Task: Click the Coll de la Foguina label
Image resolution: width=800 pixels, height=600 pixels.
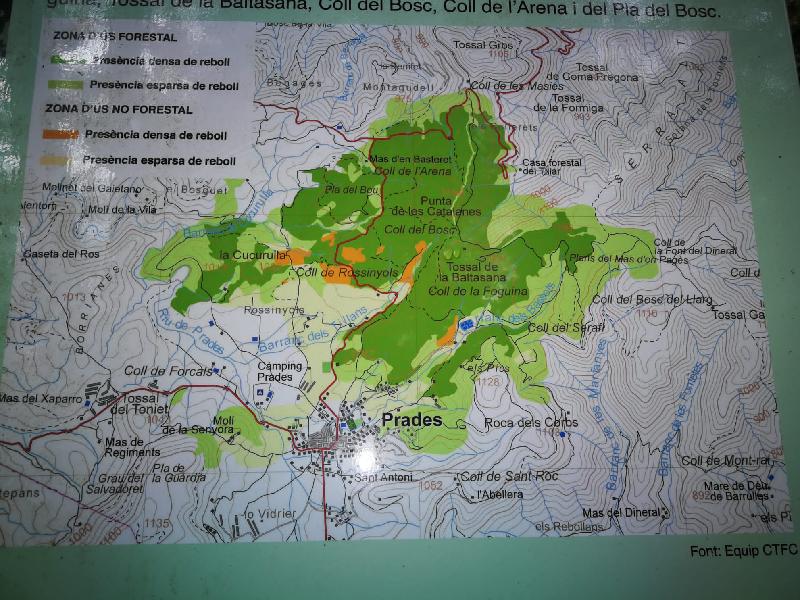Action: (477, 290)
